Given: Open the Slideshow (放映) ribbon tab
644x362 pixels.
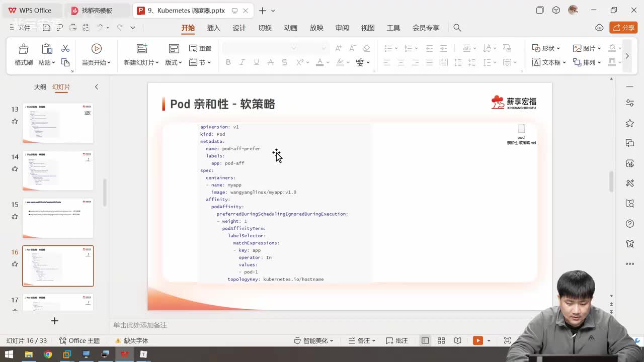Looking at the screenshot, I should pos(316,28).
